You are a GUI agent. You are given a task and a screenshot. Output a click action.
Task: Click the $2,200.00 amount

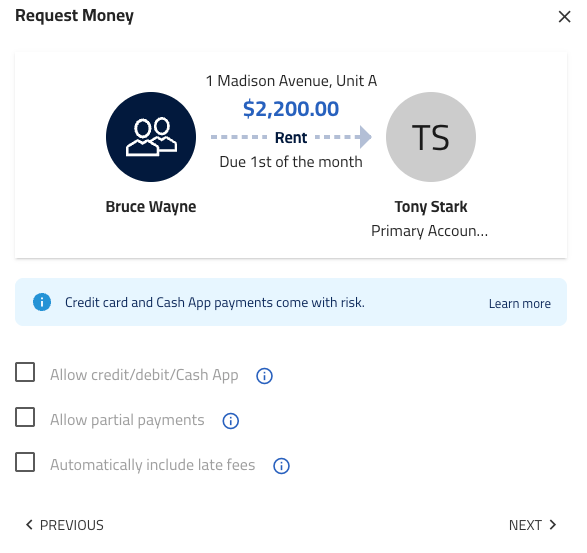click(291, 109)
